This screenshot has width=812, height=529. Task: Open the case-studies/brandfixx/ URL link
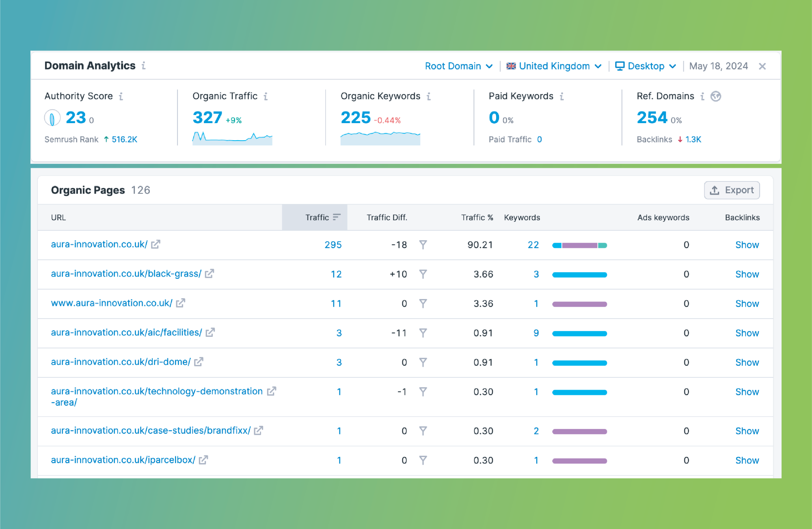pos(151,430)
